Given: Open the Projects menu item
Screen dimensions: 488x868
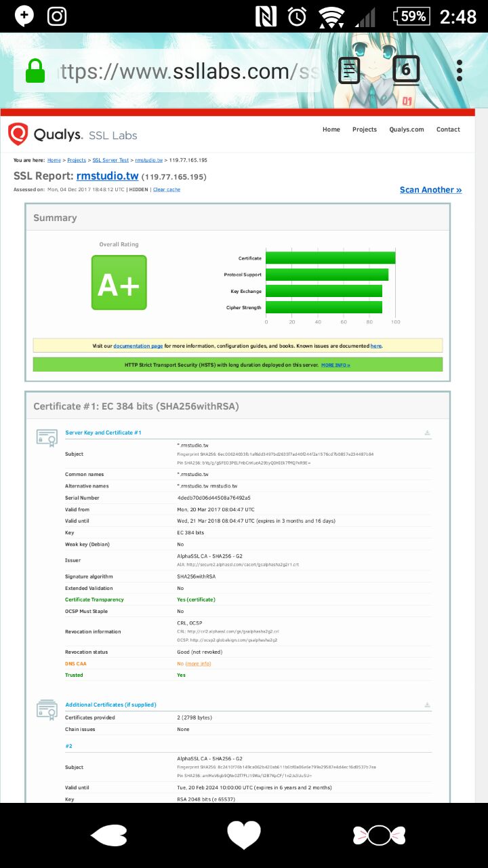Looking at the screenshot, I should [x=364, y=130].
